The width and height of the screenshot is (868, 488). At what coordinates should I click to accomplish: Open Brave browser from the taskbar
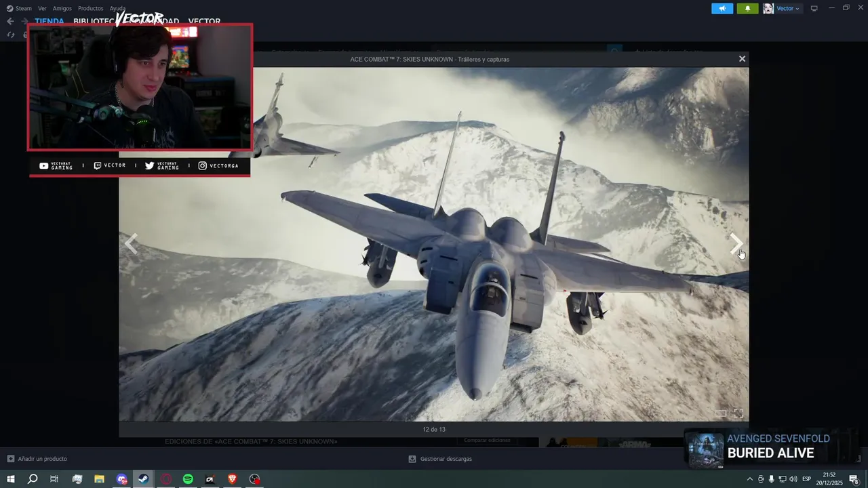click(233, 479)
